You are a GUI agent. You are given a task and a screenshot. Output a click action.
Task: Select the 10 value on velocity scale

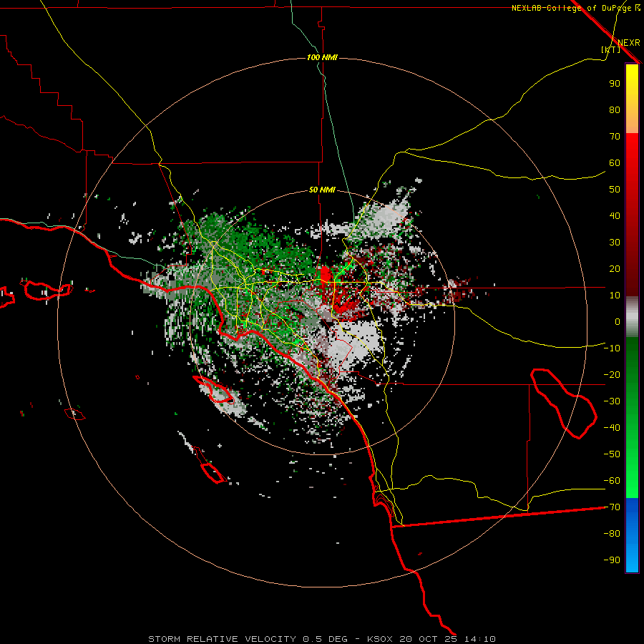coord(615,296)
